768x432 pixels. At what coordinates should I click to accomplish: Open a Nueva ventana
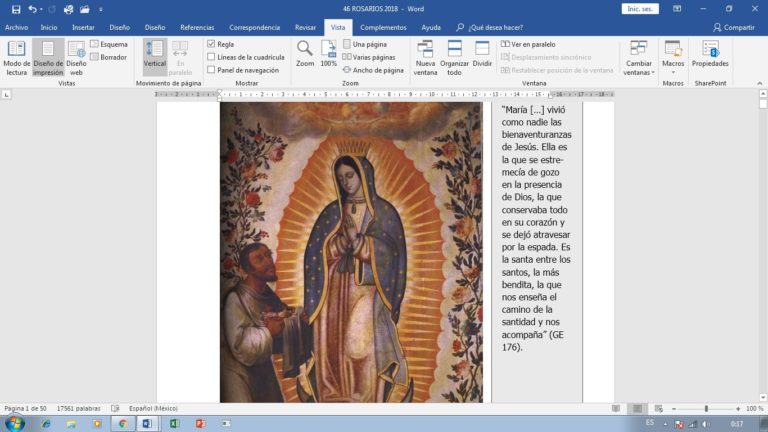click(425, 58)
